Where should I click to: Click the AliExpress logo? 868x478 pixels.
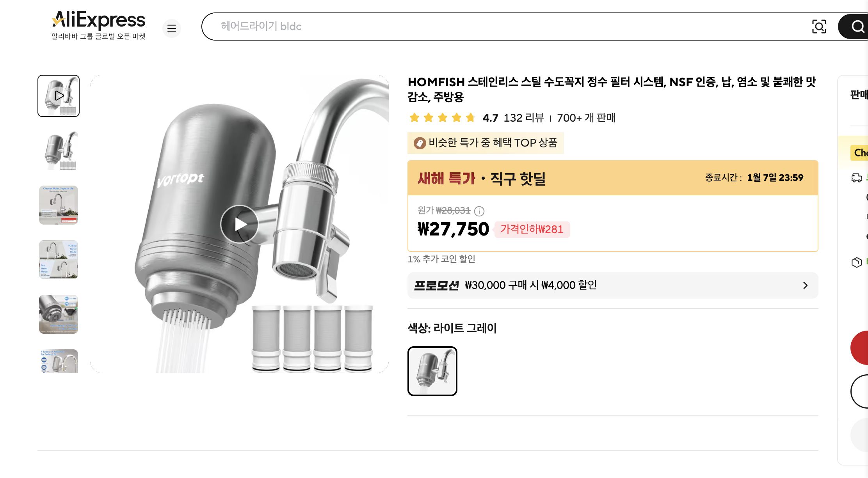(98, 20)
